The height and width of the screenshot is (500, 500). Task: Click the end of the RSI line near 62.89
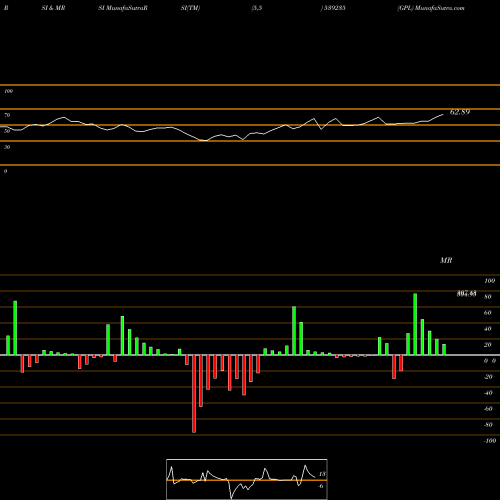(443, 115)
